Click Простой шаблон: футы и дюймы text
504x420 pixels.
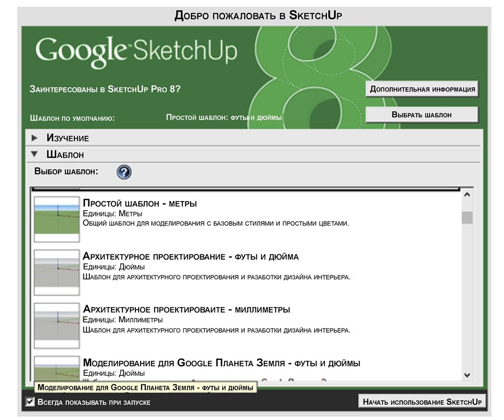(224, 117)
